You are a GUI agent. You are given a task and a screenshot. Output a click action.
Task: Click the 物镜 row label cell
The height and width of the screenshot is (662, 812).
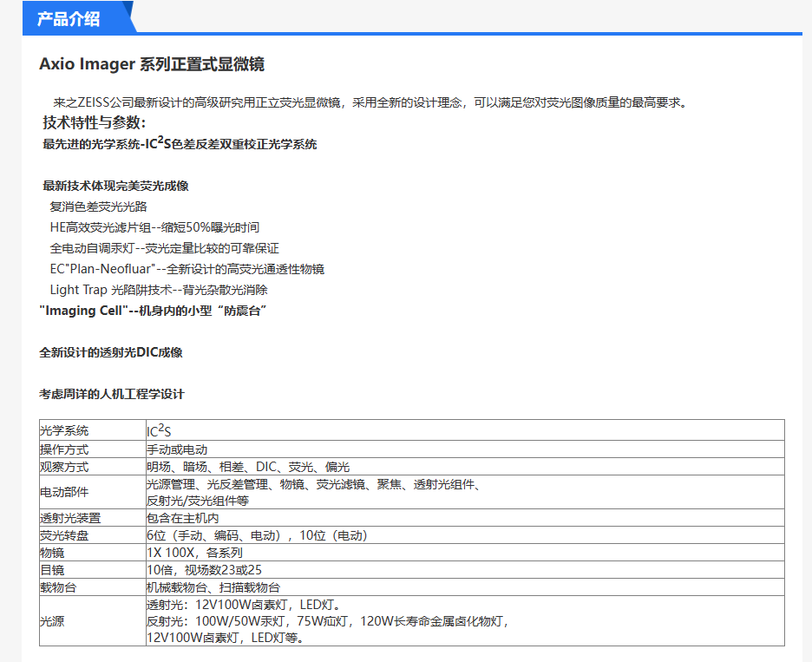click(x=93, y=553)
